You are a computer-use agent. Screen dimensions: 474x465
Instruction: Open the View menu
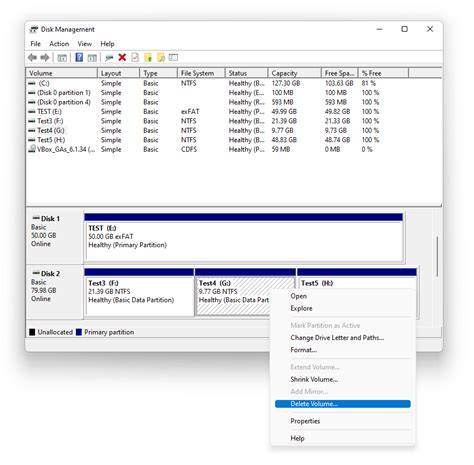coord(85,44)
